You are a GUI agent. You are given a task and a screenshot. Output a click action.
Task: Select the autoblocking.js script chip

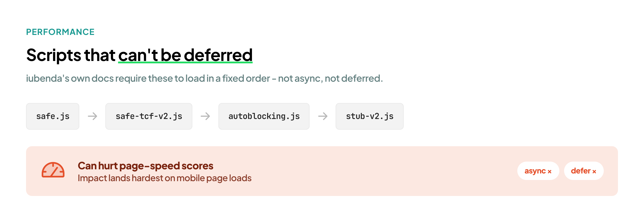(x=264, y=116)
